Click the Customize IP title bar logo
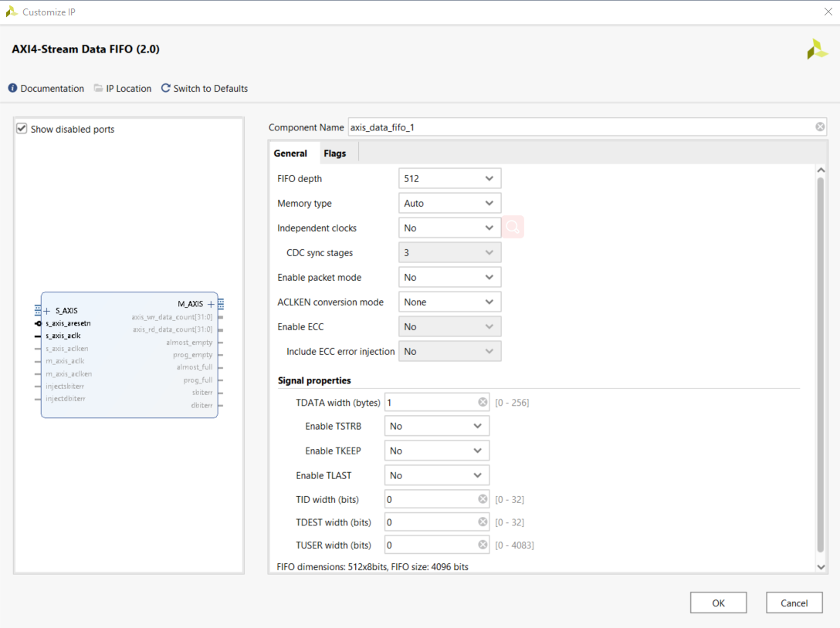 (10, 12)
